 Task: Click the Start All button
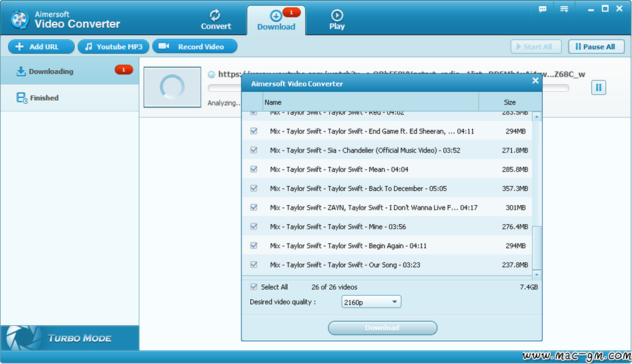(x=536, y=47)
